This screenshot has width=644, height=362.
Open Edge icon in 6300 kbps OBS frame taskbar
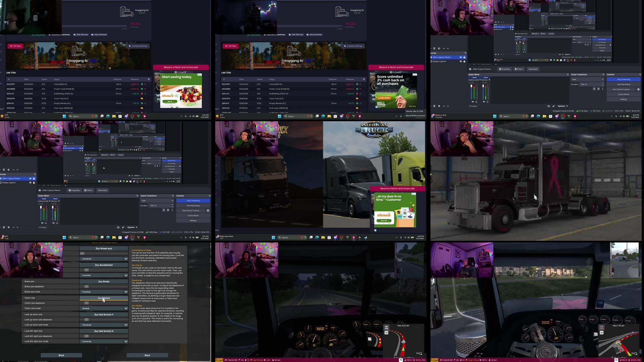pos(108,237)
